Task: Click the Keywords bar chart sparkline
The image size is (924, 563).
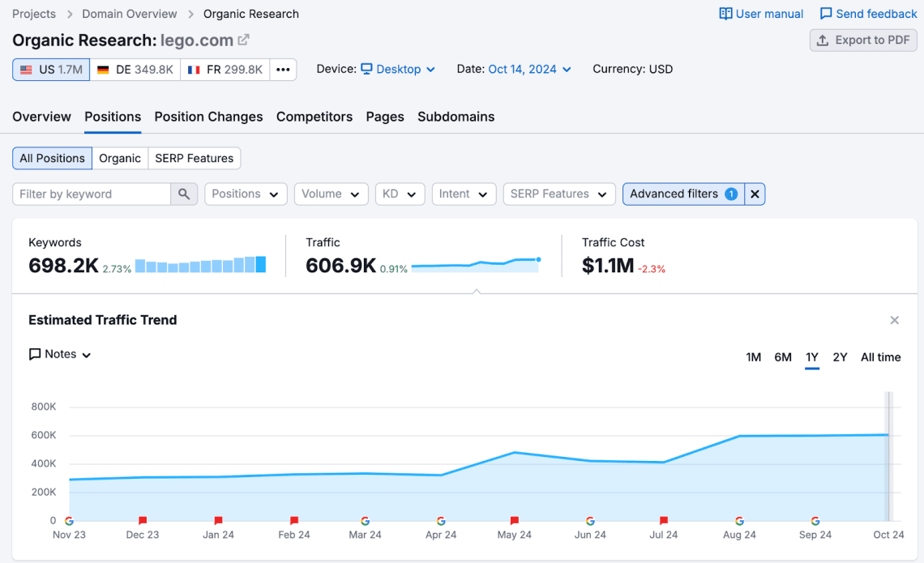Action: (x=200, y=264)
